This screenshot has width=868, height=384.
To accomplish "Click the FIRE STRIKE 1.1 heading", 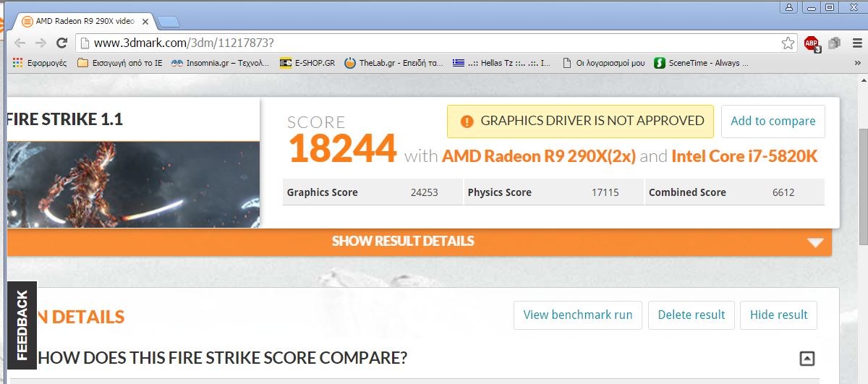I will click(64, 119).
